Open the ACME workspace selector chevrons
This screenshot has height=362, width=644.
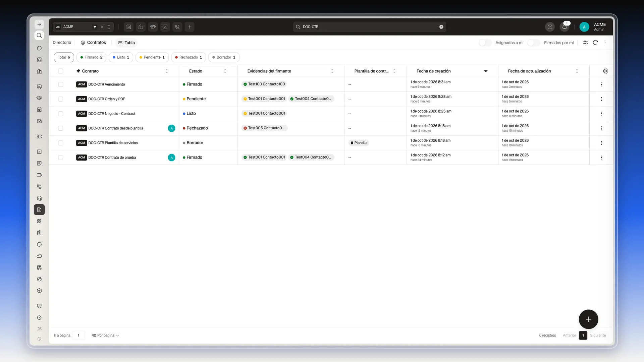tap(109, 27)
